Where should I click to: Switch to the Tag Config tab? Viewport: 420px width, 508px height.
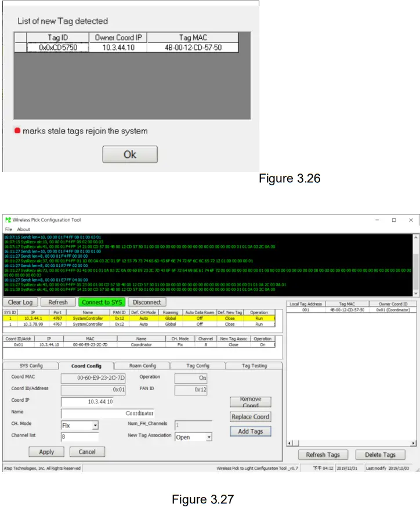point(198,365)
